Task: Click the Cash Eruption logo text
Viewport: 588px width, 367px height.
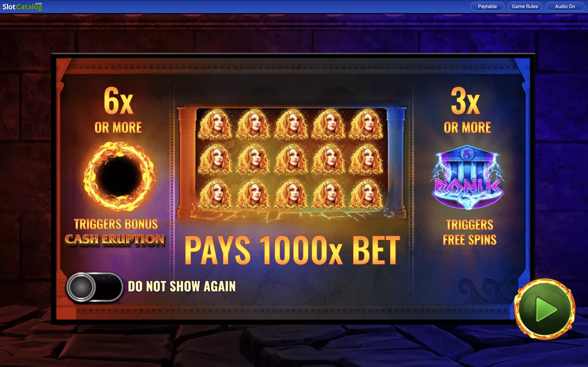Action: (115, 240)
